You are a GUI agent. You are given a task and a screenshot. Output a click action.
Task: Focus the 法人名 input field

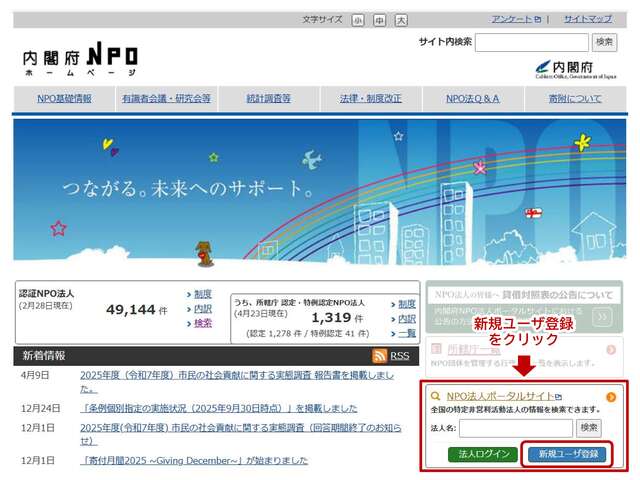tap(516, 428)
